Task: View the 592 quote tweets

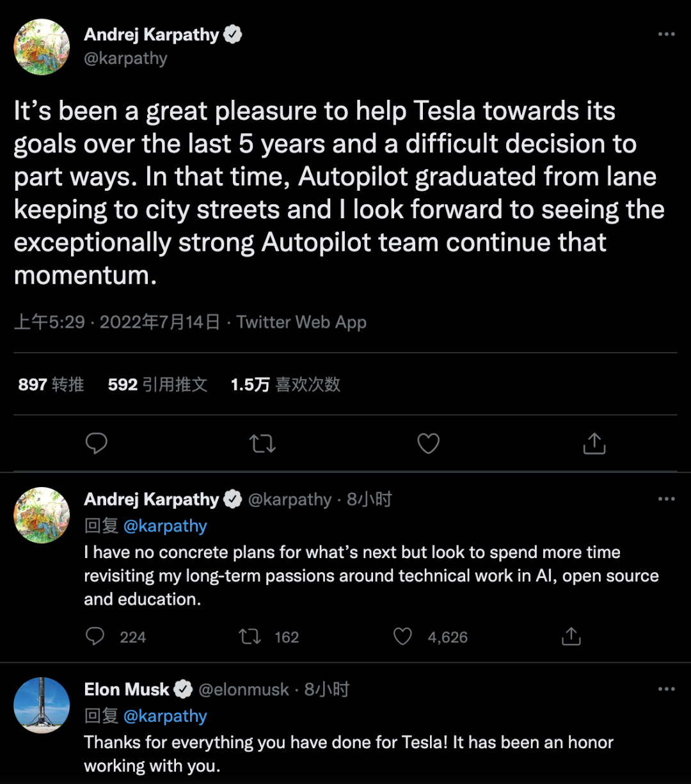Action: (x=157, y=385)
